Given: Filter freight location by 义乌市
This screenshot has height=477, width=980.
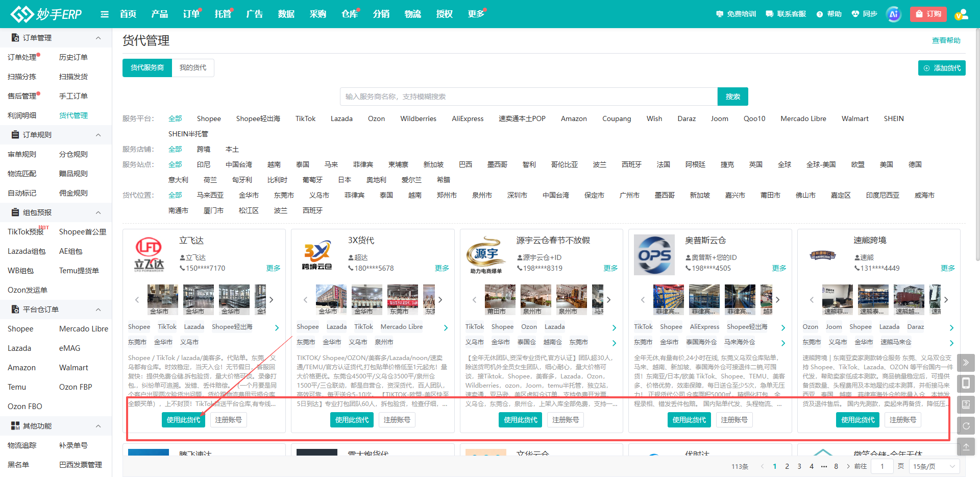Looking at the screenshot, I should click(319, 195).
